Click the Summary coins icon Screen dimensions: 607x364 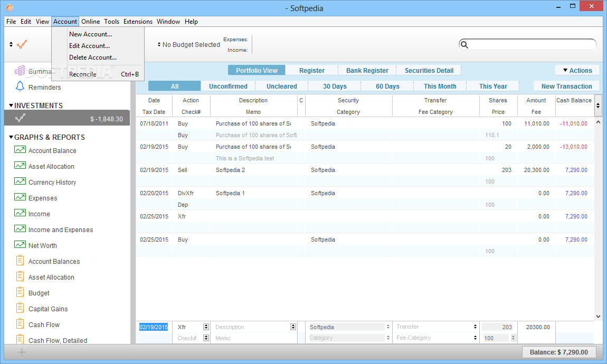pos(20,71)
